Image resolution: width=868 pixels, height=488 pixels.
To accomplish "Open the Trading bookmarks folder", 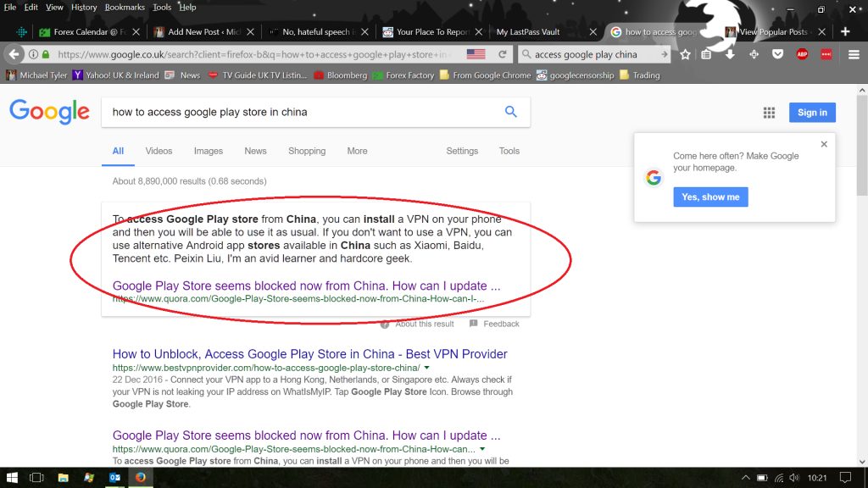I will tap(640, 75).
